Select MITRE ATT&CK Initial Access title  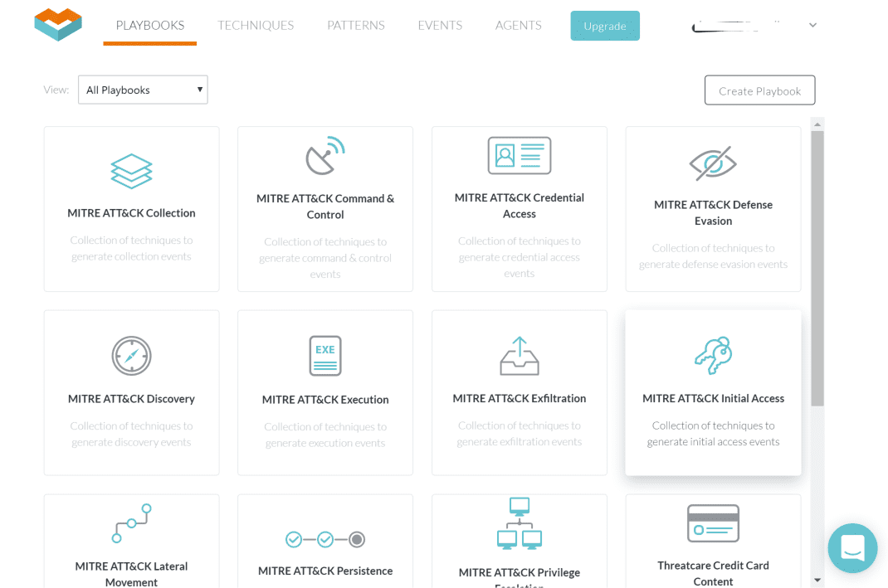coord(713,398)
